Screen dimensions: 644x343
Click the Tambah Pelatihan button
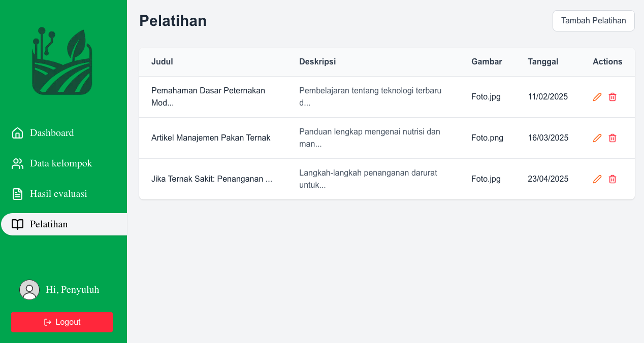pyautogui.click(x=593, y=21)
